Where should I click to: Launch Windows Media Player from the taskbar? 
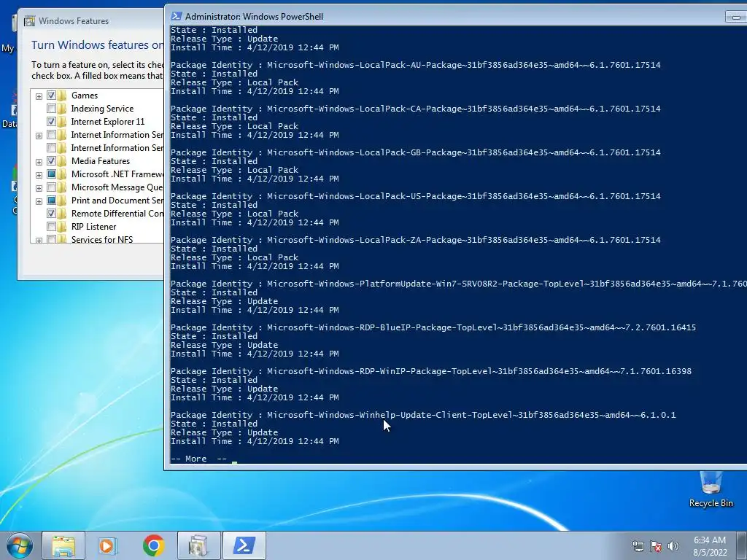pos(108,545)
